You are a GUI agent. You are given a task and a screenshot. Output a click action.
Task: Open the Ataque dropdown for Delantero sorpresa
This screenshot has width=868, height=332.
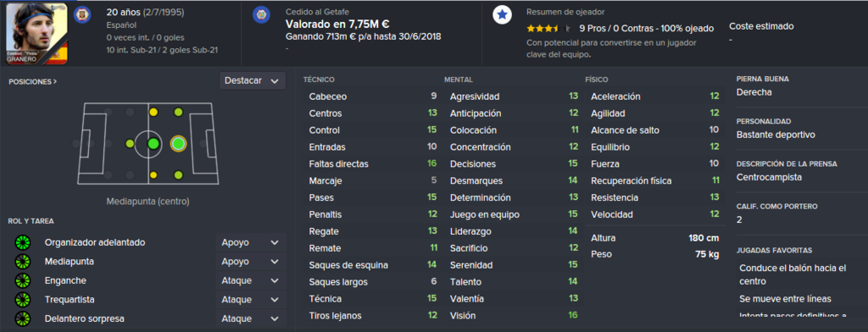coord(251,318)
